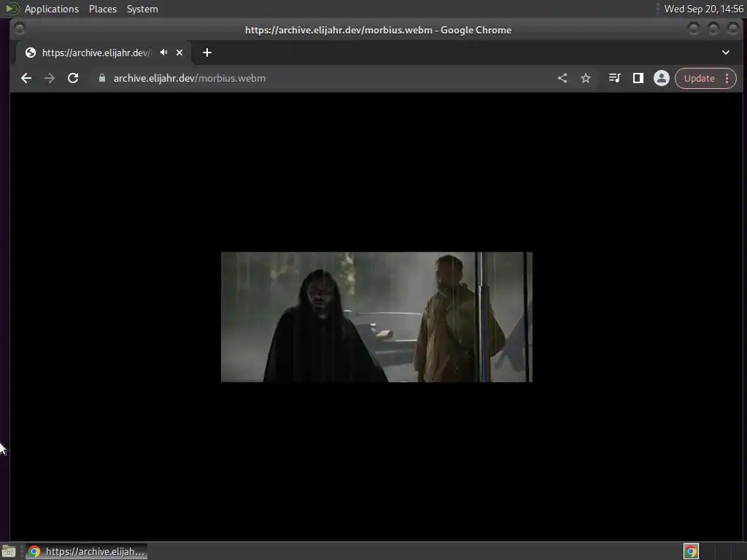Click the playing video frame
This screenshot has width=747, height=560.
coord(376,316)
